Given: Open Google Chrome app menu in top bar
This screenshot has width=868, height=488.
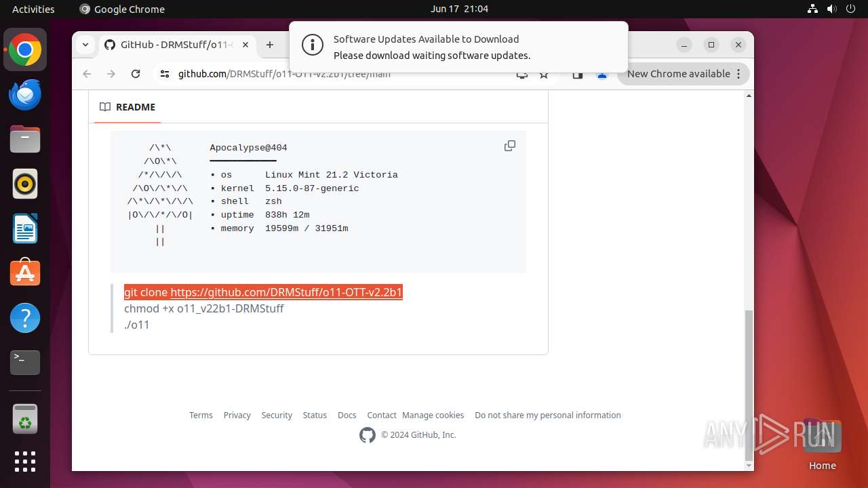Looking at the screenshot, I should [122, 9].
